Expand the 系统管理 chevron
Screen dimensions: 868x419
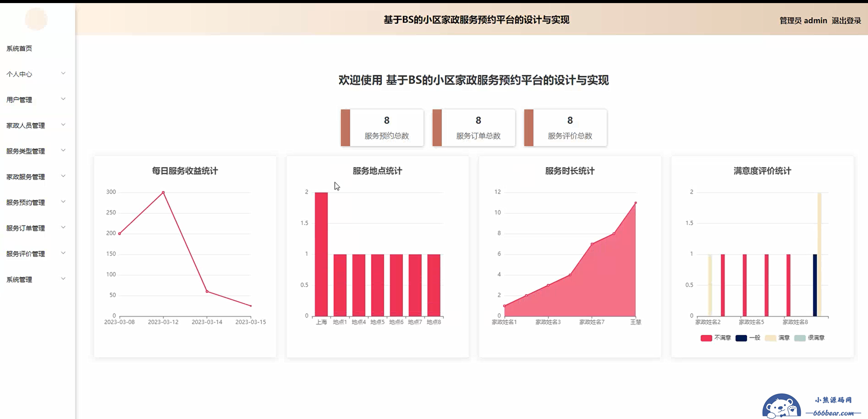[x=63, y=278]
